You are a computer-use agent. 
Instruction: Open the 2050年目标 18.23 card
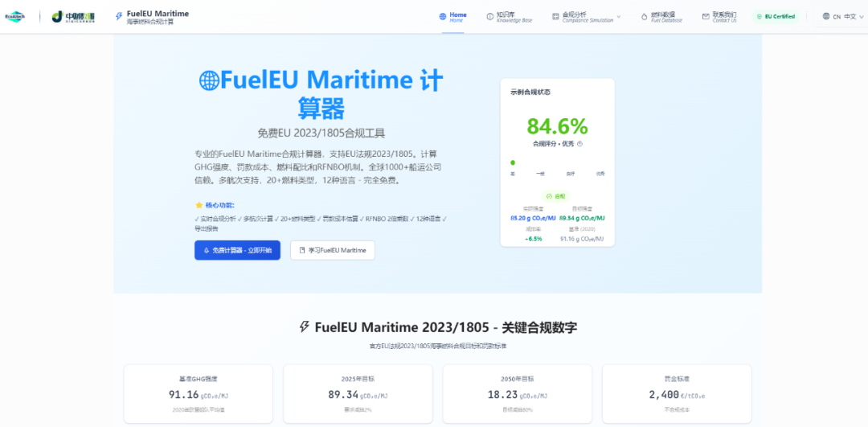[518, 395]
